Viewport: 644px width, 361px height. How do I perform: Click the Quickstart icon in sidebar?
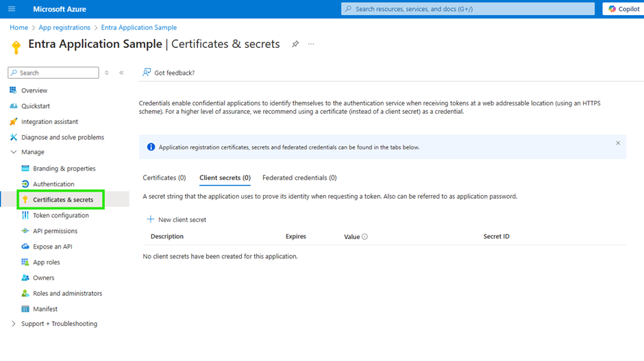(13, 106)
